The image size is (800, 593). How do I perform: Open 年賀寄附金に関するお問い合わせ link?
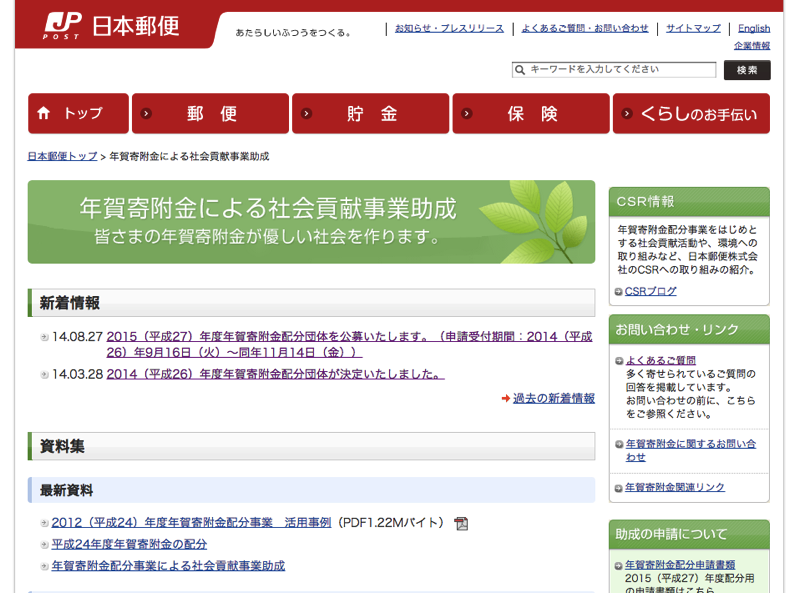pyautogui.click(x=691, y=451)
